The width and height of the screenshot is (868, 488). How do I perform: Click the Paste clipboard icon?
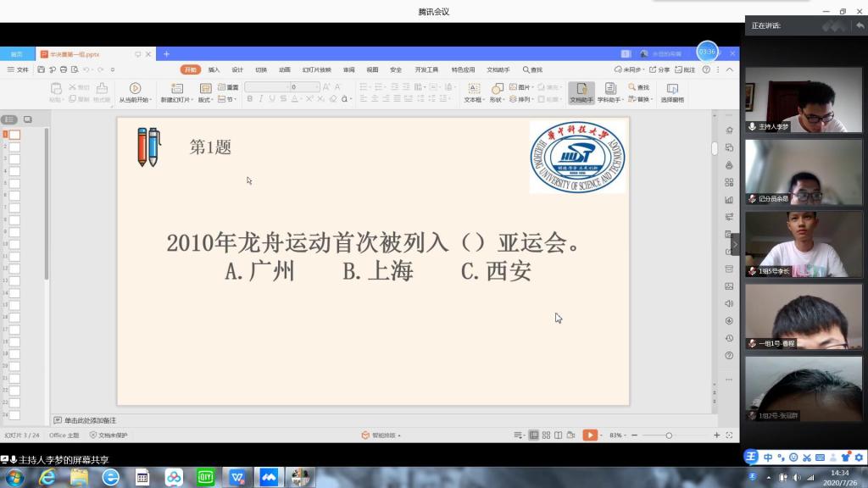(56, 88)
